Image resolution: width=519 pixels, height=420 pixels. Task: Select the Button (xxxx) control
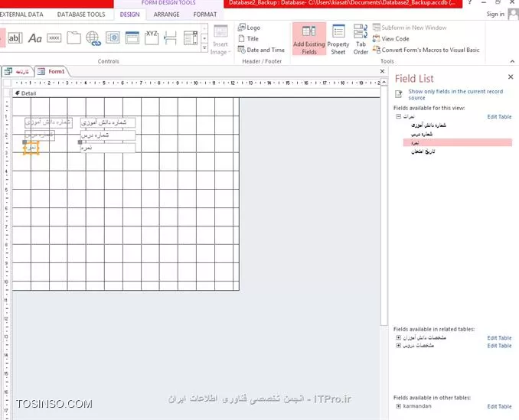coord(54,38)
